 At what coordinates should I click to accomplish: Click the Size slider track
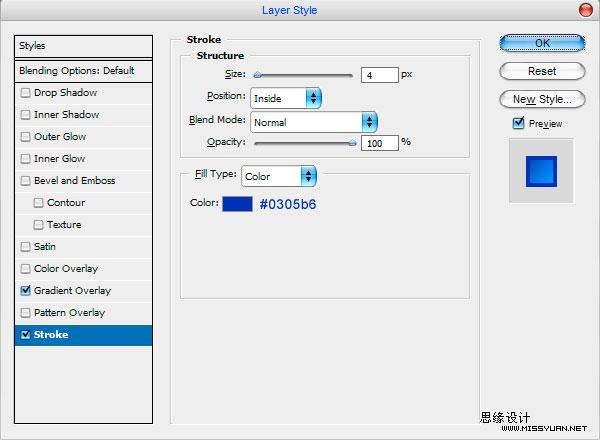tap(303, 75)
